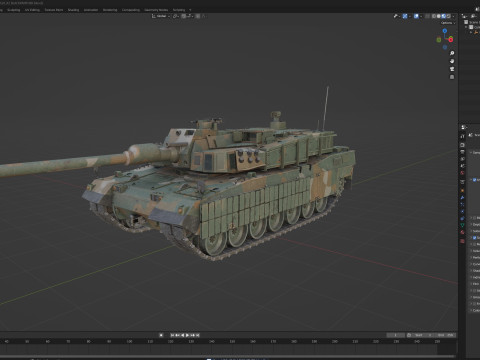Switch to the Sculpting workspace tab
The height and width of the screenshot is (360, 480).
tap(14, 10)
